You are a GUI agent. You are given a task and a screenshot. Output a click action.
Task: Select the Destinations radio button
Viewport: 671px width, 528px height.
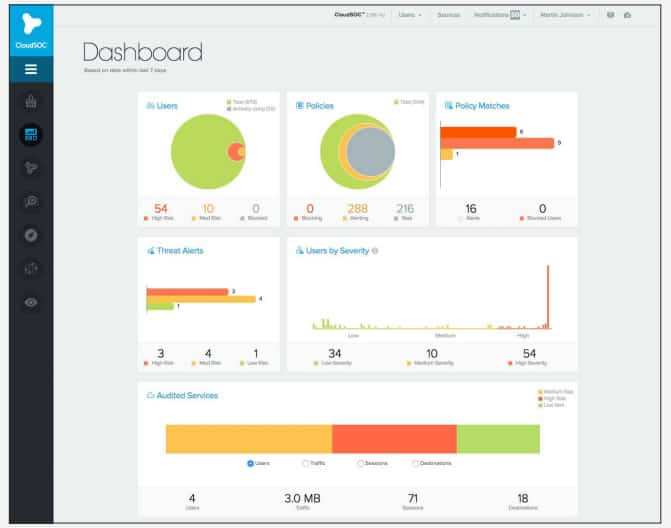[415, 463]
